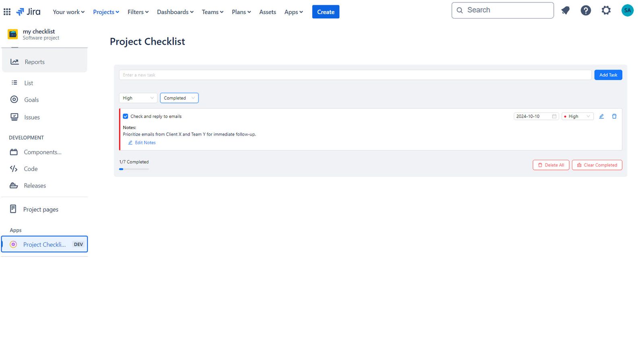Click the Project Checklist page heading
Image resolution: width=644 pixels, height=362 pixels.
tap(147, 41)
